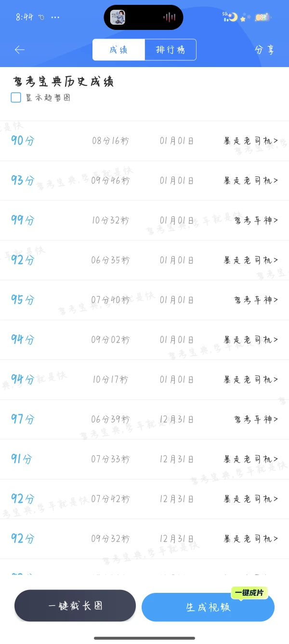
Task: Select the 成绩 tab
Action: (118, 50)
